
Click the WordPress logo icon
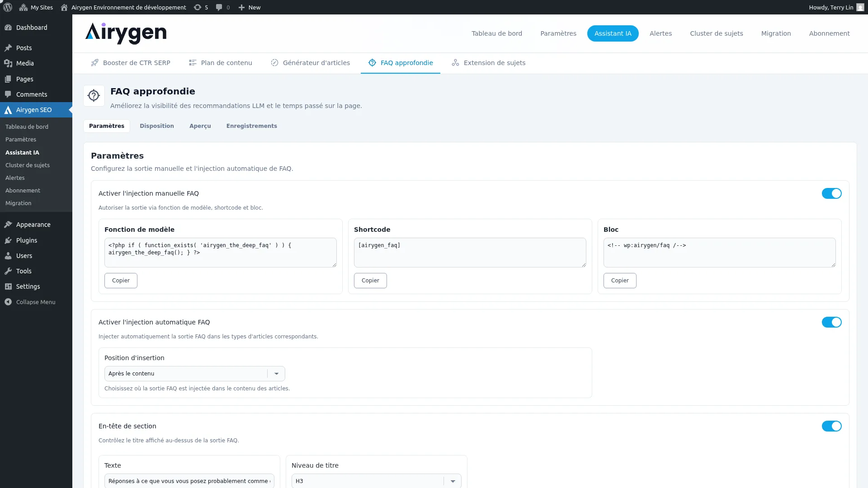[x=8, y=7]
